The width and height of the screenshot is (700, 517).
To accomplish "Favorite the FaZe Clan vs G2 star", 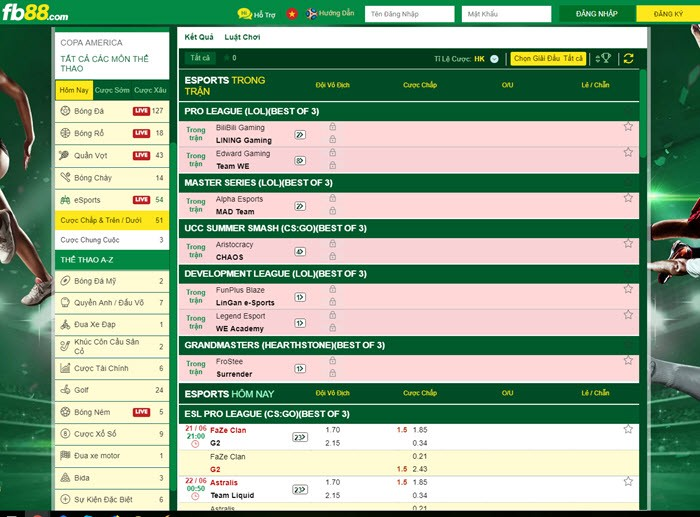I will (628, 429).
